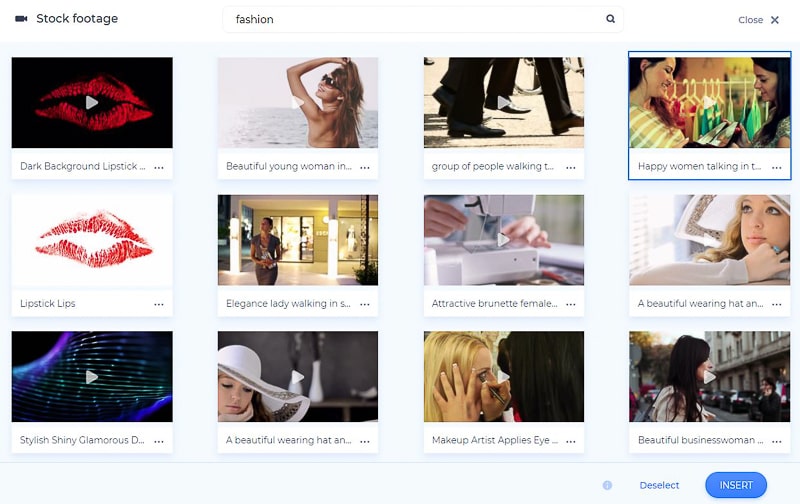Viewport: 800px width, 504px height.
Task: Click the Deselect link
Action: 659,485
